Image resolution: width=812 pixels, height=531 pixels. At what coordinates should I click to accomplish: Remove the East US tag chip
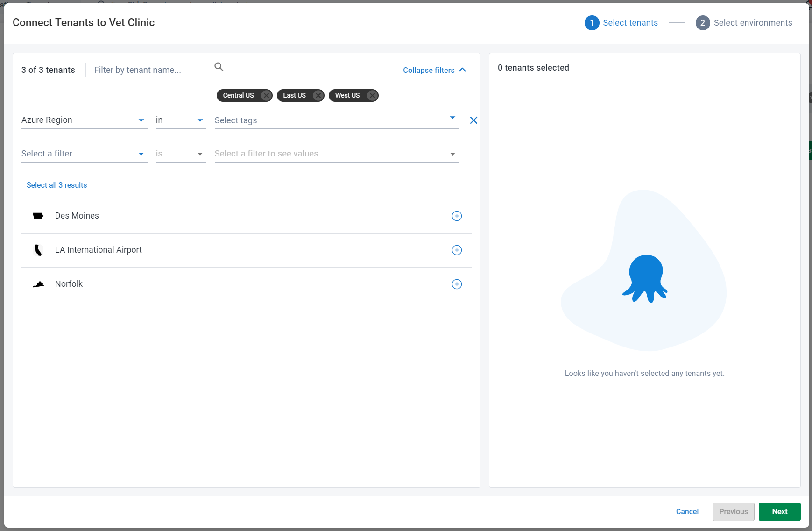[x=318, y=95]
